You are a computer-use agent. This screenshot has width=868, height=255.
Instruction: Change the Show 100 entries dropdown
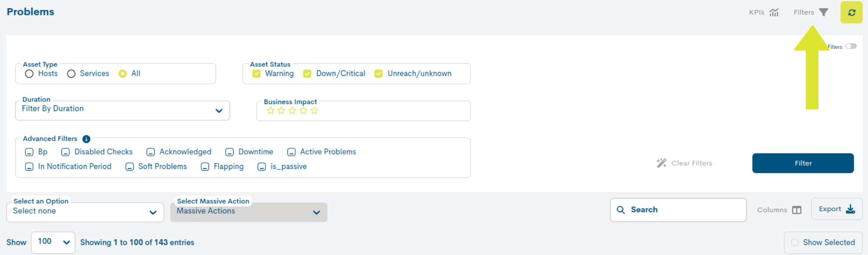tap(53, 242)
